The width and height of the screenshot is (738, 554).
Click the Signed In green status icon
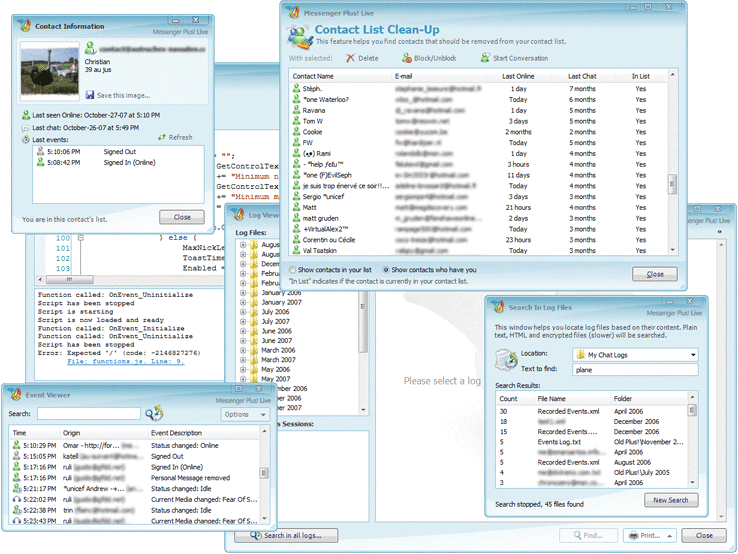coord(40,162)
